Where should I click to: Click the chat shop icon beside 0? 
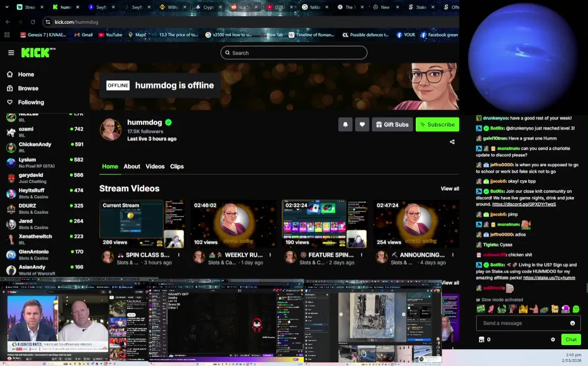coord(481,340)
